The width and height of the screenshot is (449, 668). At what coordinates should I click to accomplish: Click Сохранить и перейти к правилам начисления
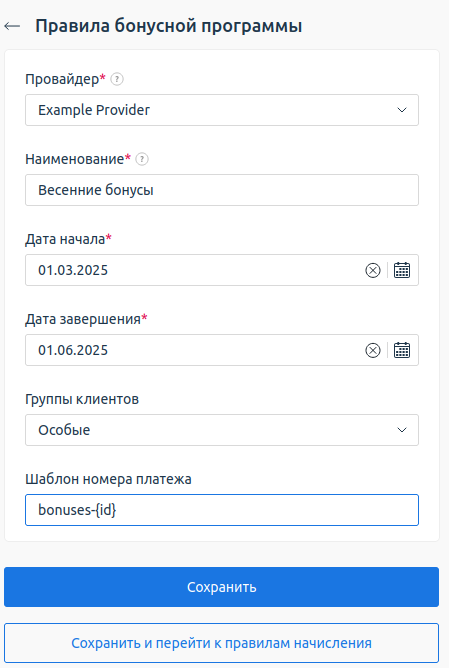click(222, 643)
